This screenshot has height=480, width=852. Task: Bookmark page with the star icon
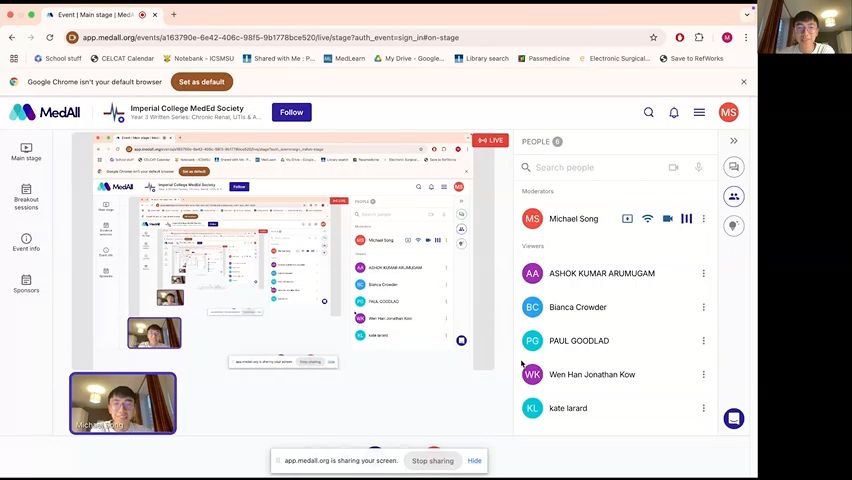point(653,38)
